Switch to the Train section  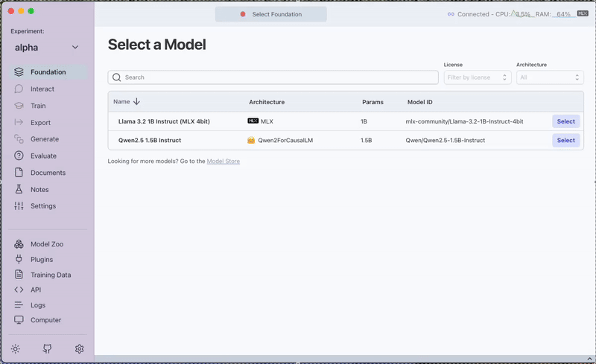tap(38, 106)
